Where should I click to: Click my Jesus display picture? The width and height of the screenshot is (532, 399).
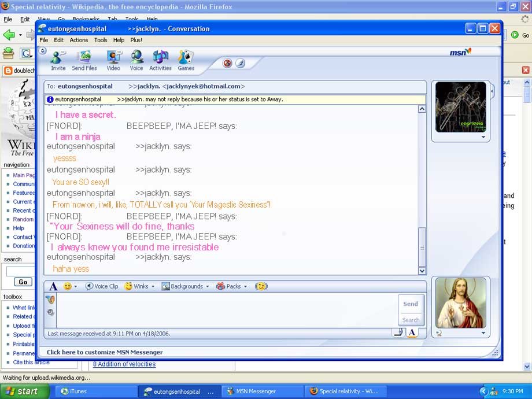(x=460, y=303)
